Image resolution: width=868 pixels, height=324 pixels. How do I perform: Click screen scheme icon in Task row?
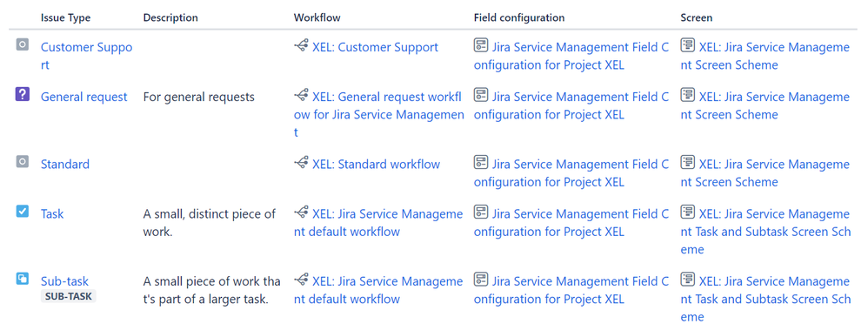688,212
